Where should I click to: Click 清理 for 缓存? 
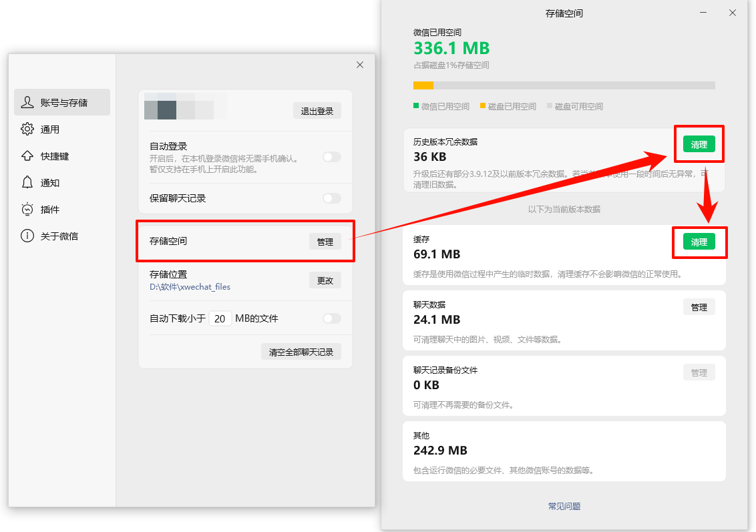pyautogui.click(x=699, y=242)
